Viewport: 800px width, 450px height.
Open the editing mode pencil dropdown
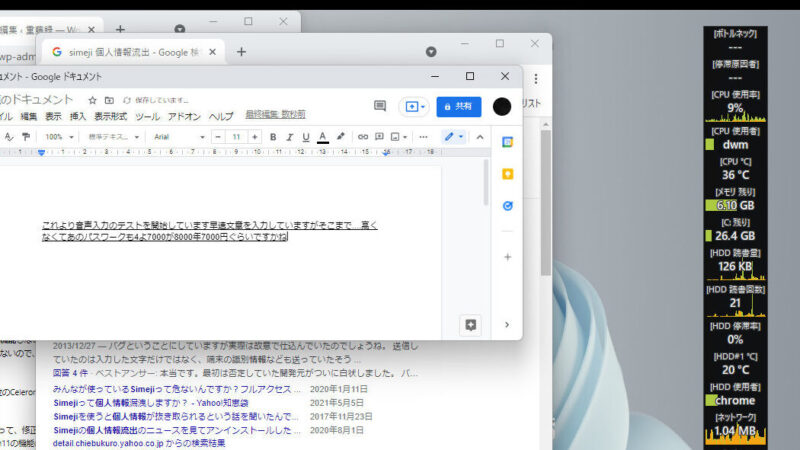(x=454, y=137)
